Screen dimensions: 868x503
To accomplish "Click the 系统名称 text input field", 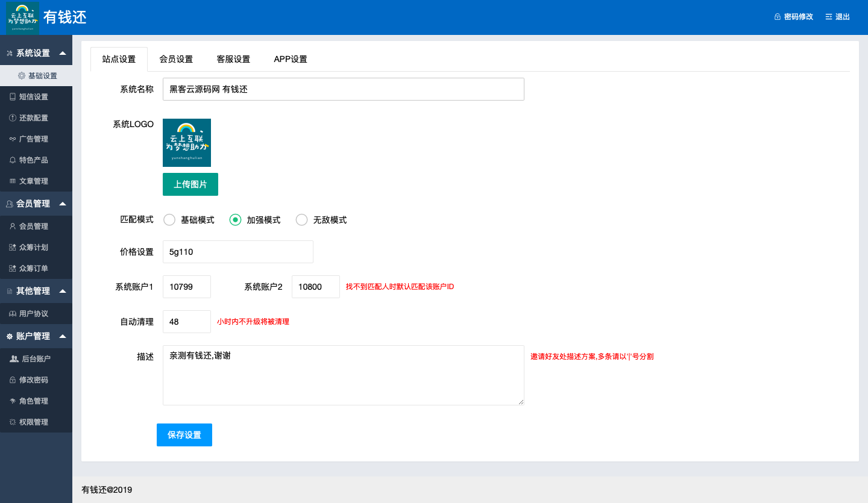I will pos(343,89).
